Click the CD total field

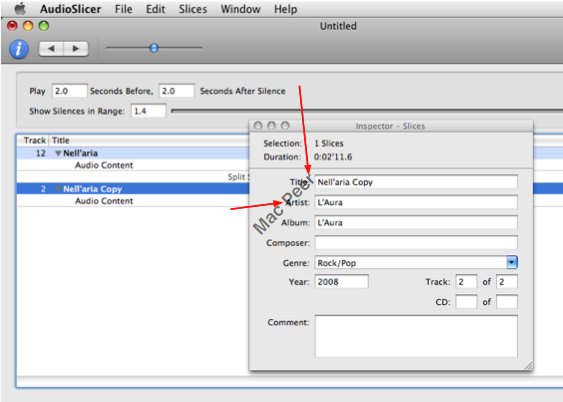tap(507, 302)
